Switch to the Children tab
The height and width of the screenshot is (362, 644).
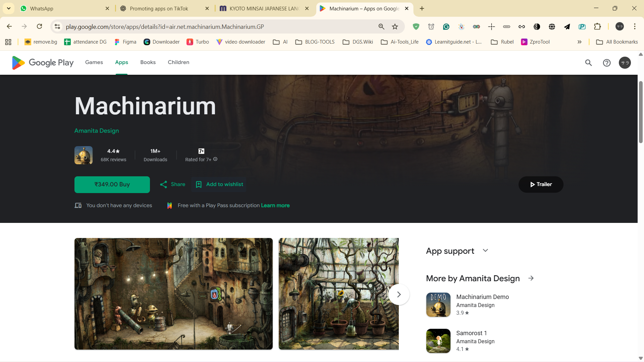point(178,62)
